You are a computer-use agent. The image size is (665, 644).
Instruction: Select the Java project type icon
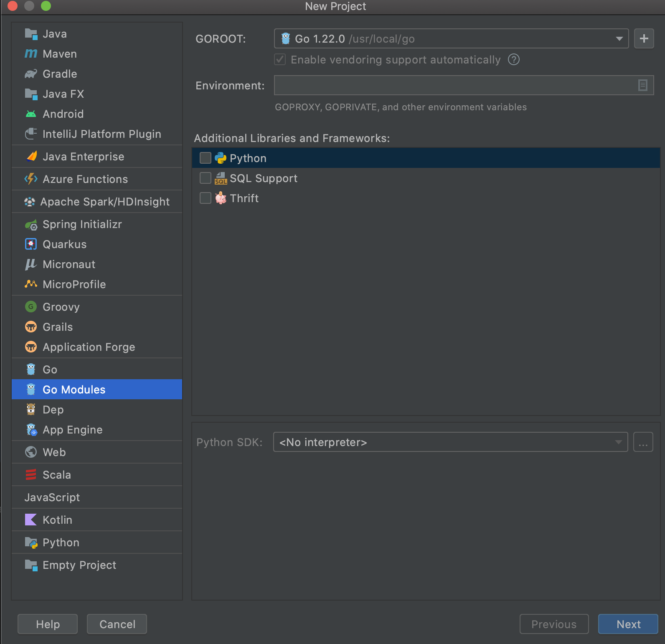(31, 34)
